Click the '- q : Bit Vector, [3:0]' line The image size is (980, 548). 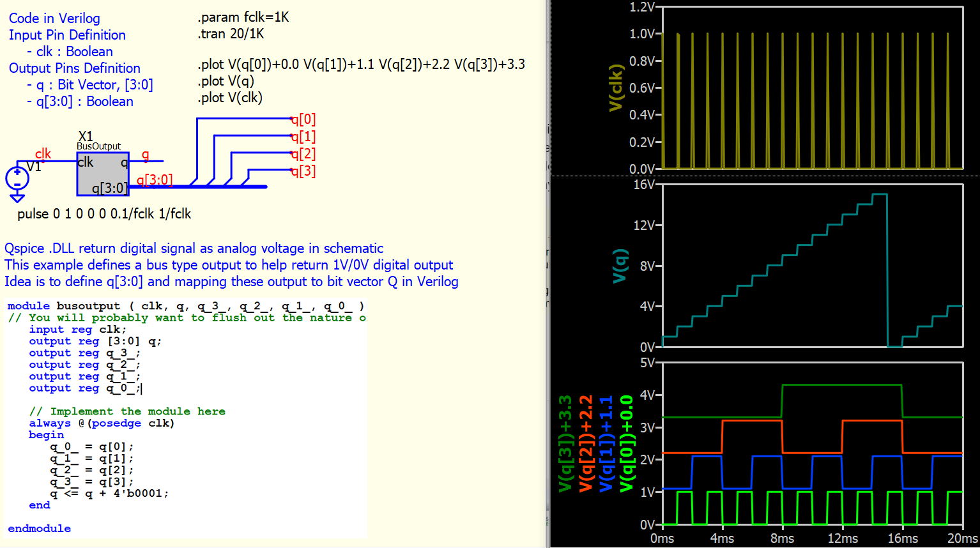[90, 85]
